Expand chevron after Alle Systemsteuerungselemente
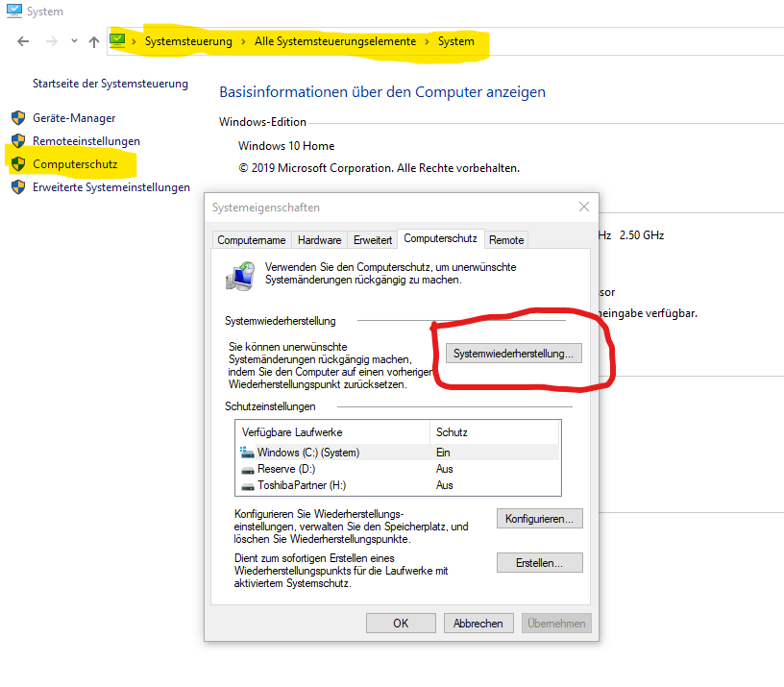 tap(427, 41)
